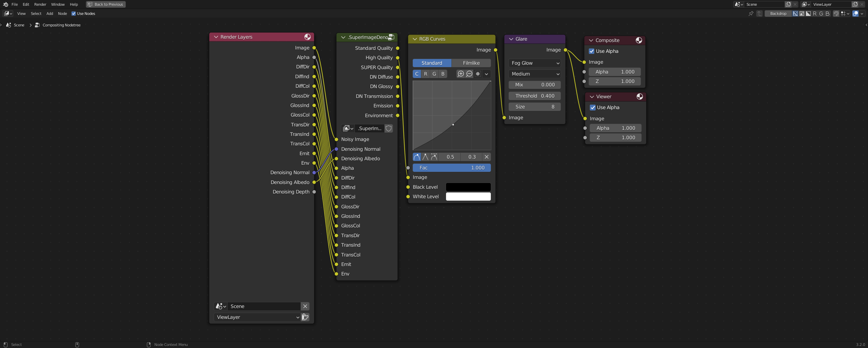Zoom in on the RGB Curves graph

pos(460,74)
